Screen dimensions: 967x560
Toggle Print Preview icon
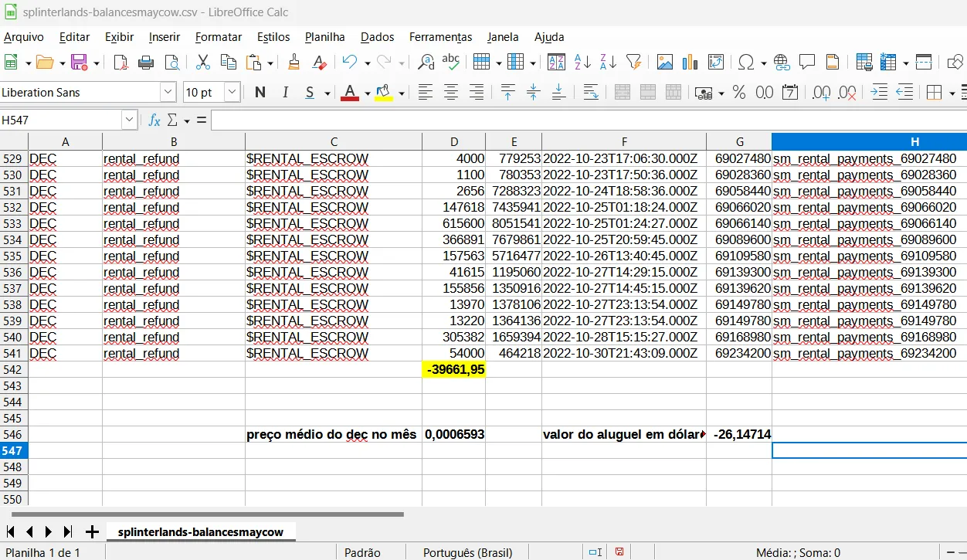pos(171,63)
